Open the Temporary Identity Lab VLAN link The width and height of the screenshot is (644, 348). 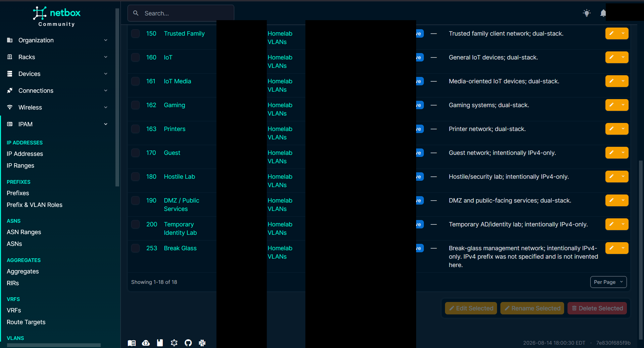[x=180, y=228]
